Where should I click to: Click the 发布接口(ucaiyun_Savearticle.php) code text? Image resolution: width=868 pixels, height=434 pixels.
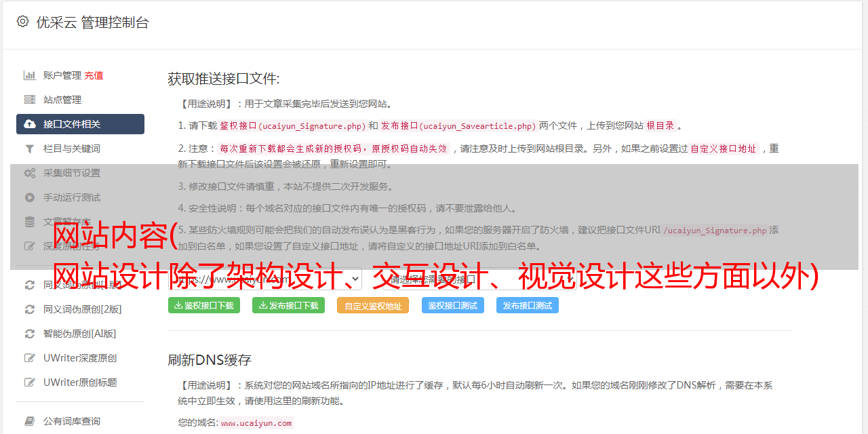458,125
